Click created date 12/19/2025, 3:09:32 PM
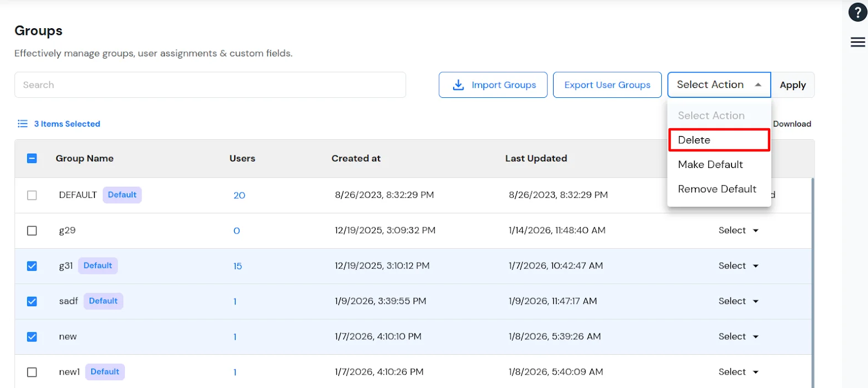This screenshot has width=868, height=388. click(385, 230)
